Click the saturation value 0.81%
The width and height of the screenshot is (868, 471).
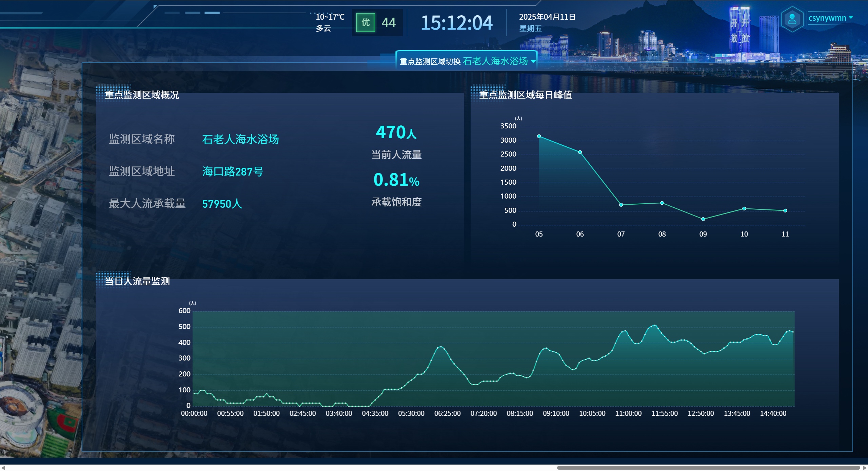396,180
